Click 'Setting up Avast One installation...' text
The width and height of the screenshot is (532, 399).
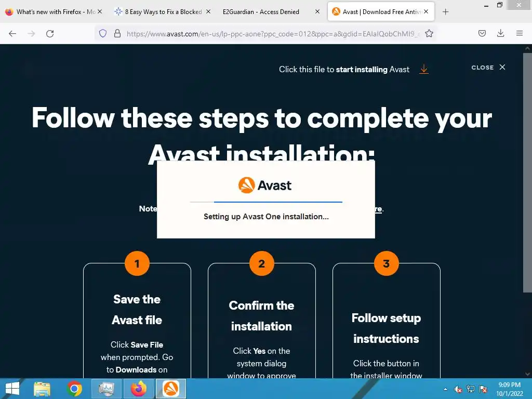pos(266,217)
